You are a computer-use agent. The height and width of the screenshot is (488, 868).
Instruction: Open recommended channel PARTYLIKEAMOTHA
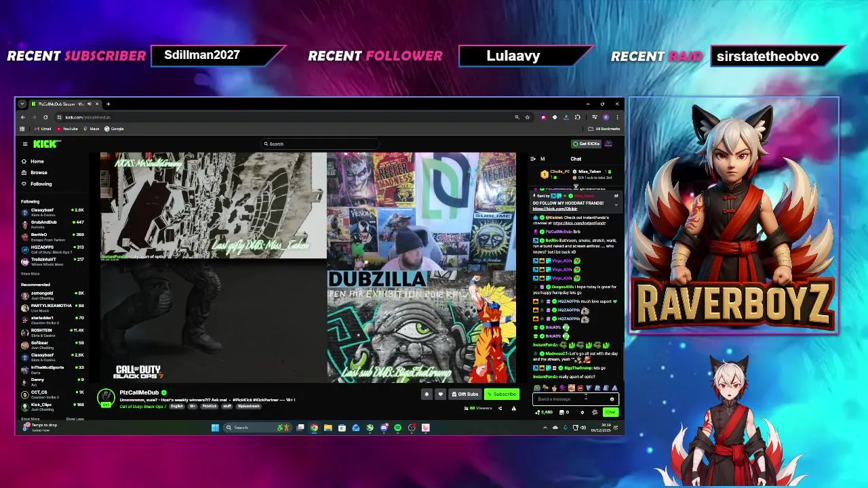pyautogui.click(x=53, y=308)
